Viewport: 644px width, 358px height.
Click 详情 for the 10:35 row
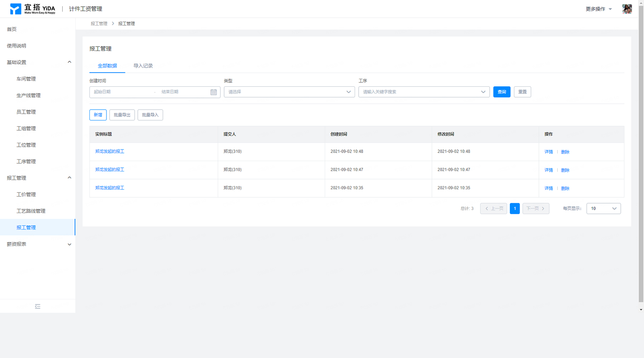point(549,188)
